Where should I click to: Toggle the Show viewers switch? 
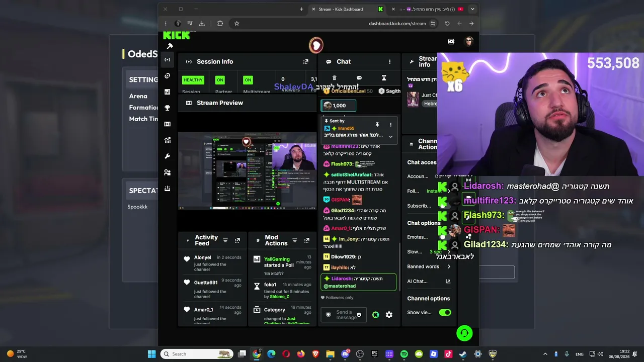click(x=445, y=312)
